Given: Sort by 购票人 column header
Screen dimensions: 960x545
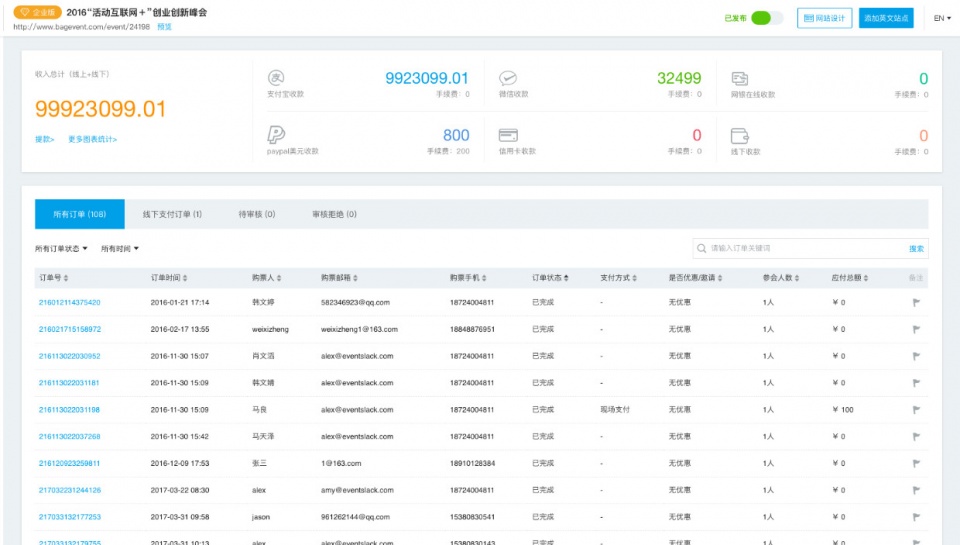Looking at the screenshot, I should coord(266,278).
